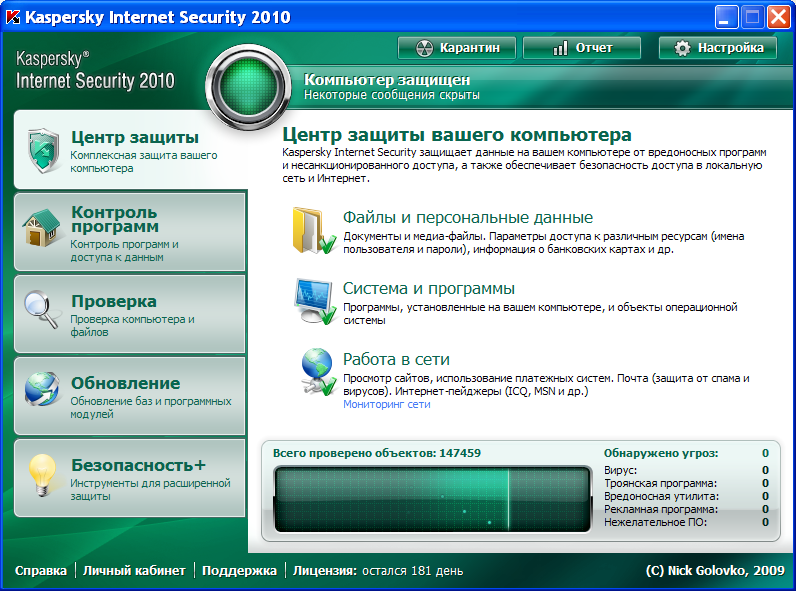The width and height of the screenshot is (796, 591).
Task: Click the Поддержка support link
Action: [239, 571]
